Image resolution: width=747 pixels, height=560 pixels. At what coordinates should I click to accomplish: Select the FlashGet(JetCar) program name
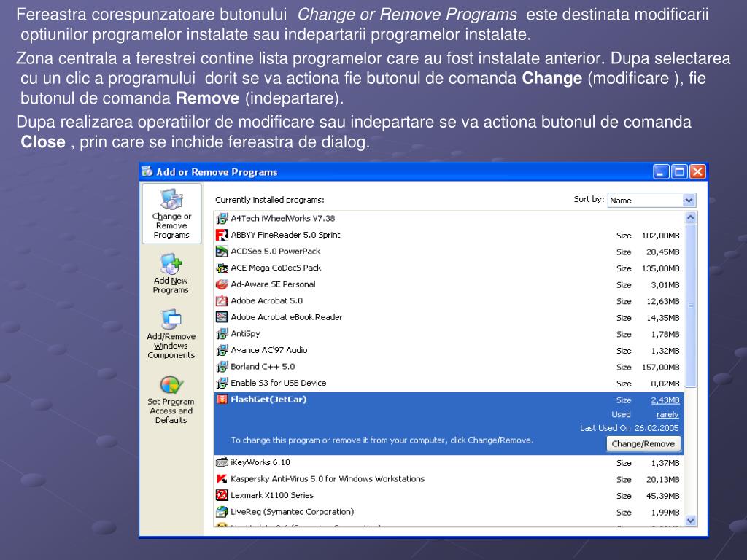[268, 400]
